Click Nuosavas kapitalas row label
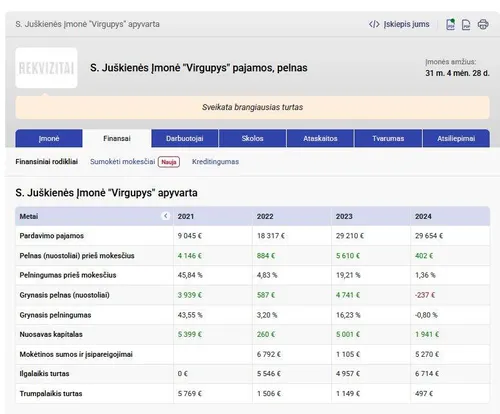The image size is (500, 414). 51,334
